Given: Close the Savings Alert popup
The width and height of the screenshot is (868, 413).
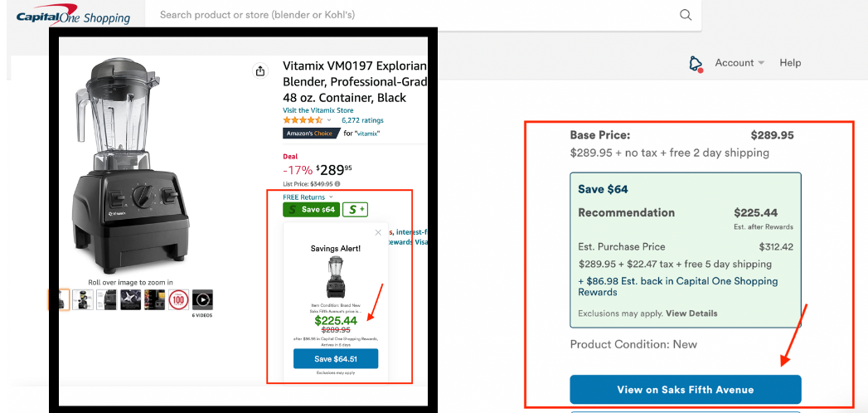Looking at the screenshot, I should point(379,232).
